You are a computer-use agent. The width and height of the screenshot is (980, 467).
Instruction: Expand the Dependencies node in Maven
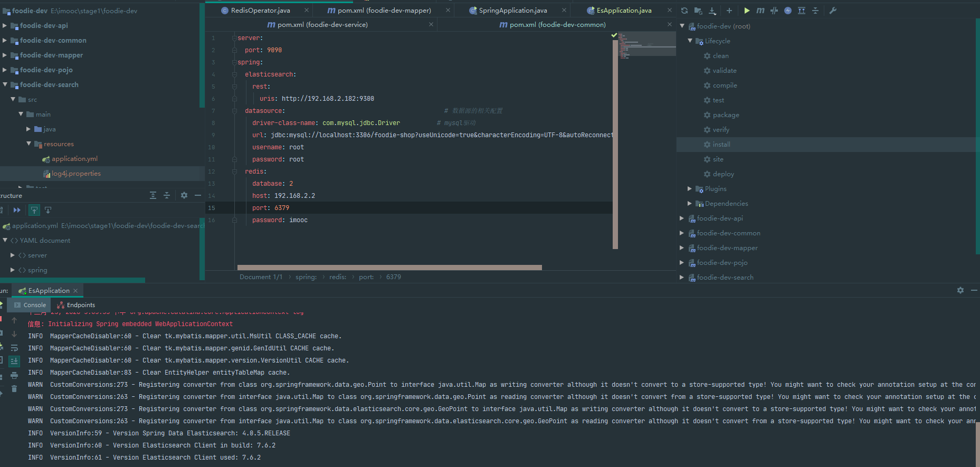click(x=690, y=203)
